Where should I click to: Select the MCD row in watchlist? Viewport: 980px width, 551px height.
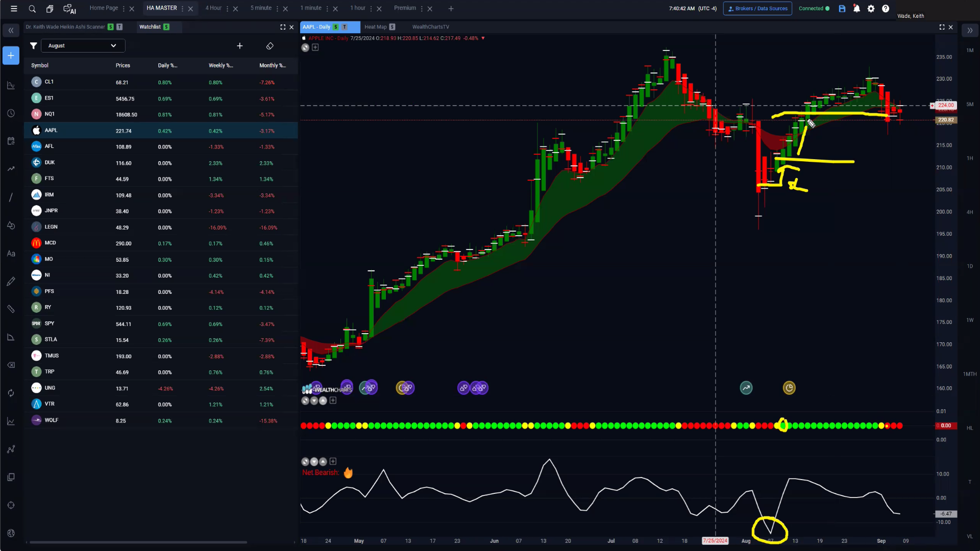[161, 243]
